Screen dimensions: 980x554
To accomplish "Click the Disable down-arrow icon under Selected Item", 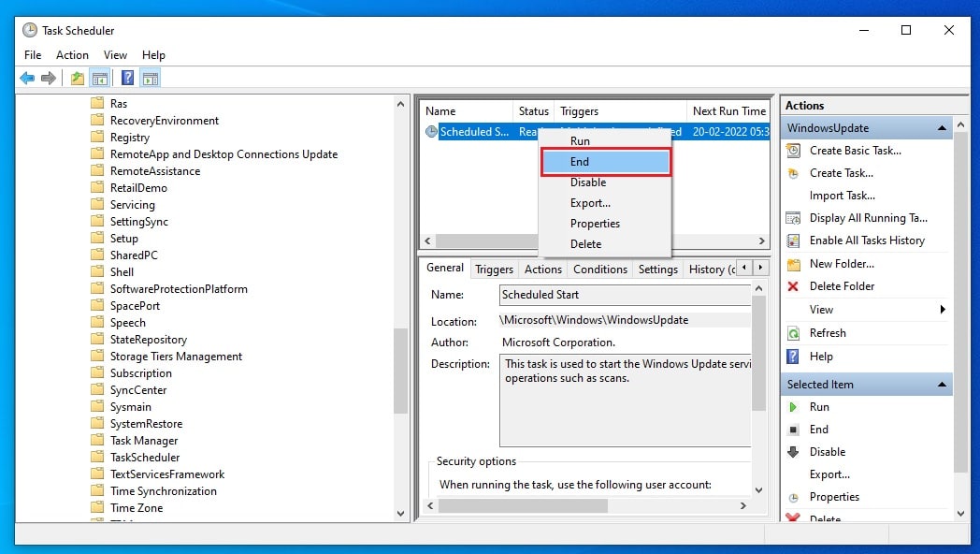I will [793, 452].
